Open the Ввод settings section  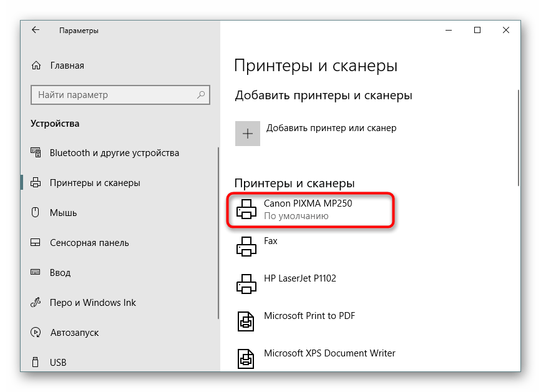60,273
